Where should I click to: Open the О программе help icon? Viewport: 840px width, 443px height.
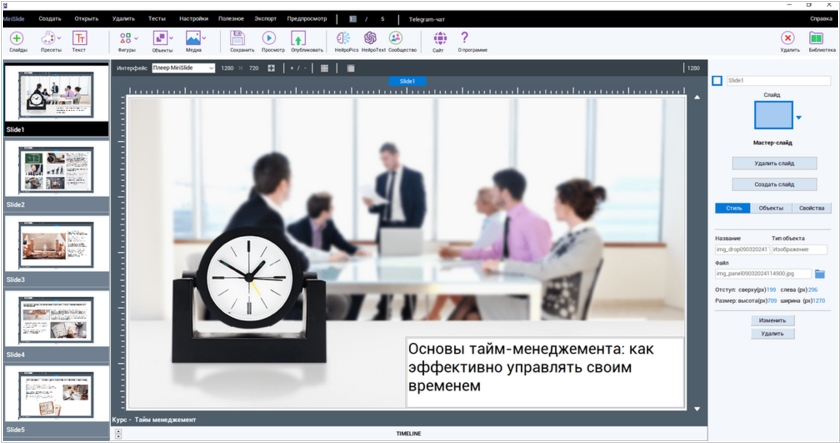pyautogui.click(x=464, y=37)
